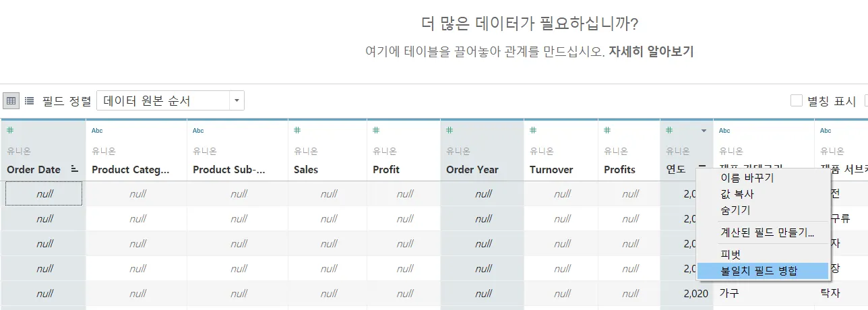This screenshot has width=868, height=310.
Task: Select 계산된 필드 만들기... menu entry
Action: coord(767,232)
